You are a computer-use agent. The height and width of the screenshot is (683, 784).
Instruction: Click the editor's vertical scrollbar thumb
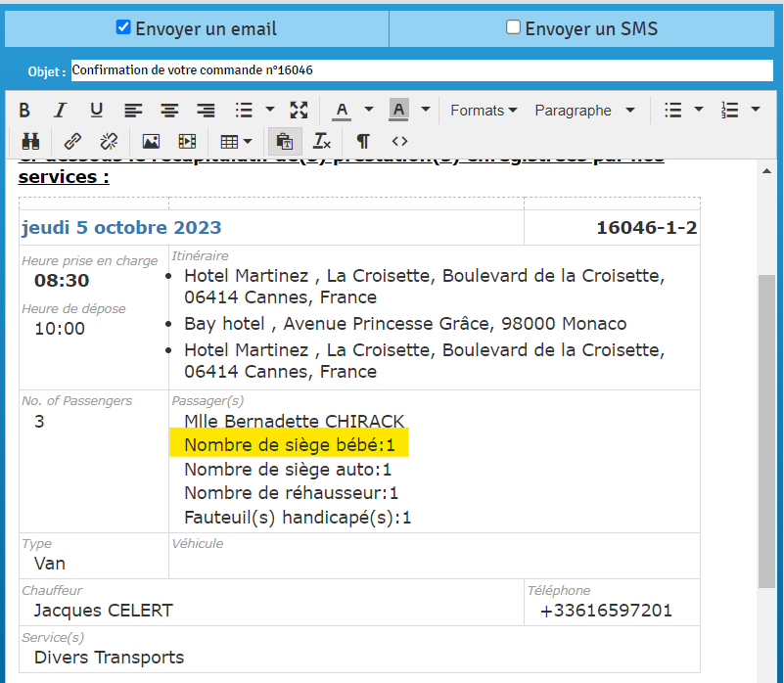pyautogui.click(x=766, y=431)
